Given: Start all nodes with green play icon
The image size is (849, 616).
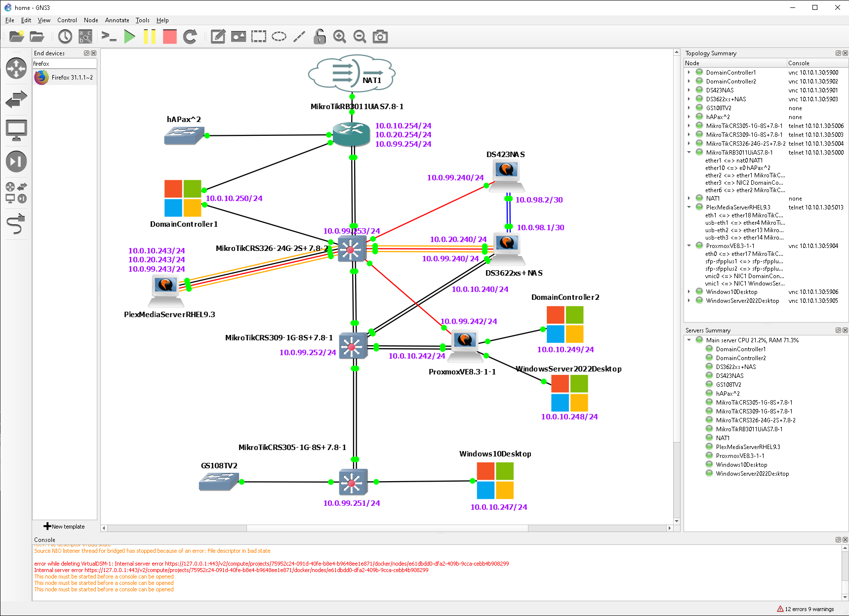Looking at the screenshot, I should pos(130,37).
